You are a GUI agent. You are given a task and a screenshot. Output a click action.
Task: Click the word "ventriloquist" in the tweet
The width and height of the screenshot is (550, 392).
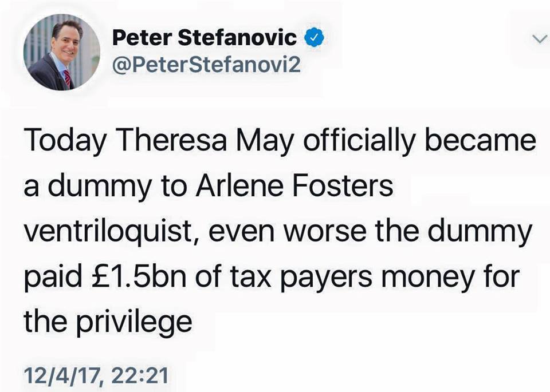tap(109, 232)
